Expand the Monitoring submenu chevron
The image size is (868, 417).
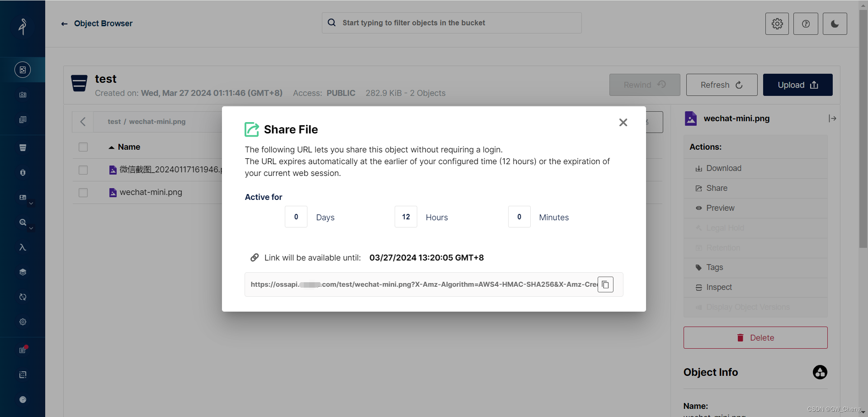coord(31,228)
